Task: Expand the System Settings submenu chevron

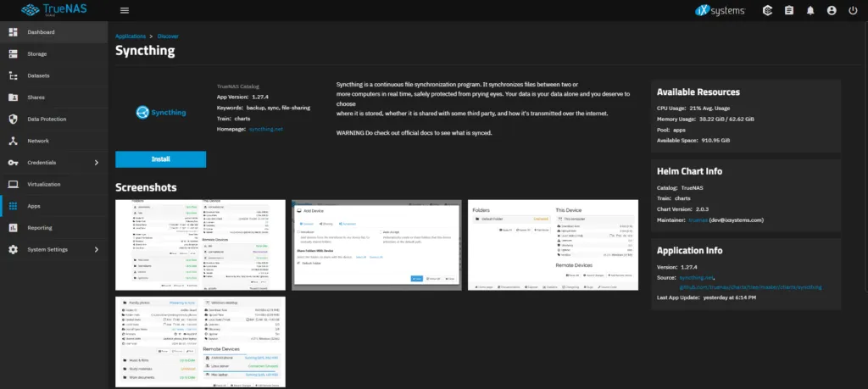Action: tap(97, 249)
